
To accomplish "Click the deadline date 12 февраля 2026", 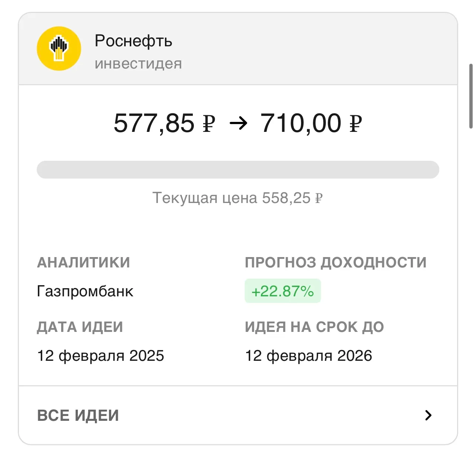I will click(x=308, y=356).
